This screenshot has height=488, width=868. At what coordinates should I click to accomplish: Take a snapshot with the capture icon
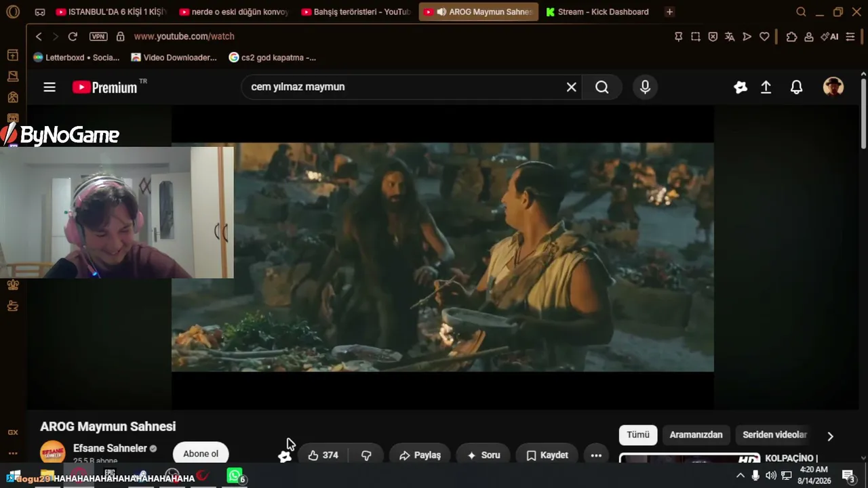[x=696, y=37]
